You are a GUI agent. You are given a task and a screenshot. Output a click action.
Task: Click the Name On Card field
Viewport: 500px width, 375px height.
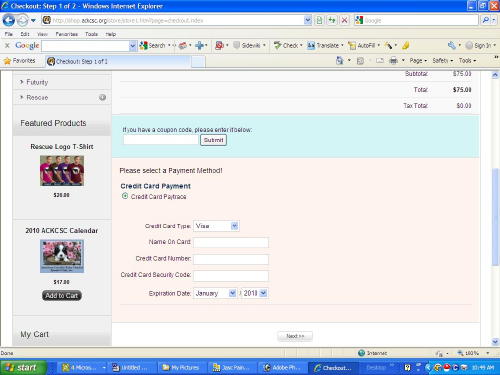[x=231, y=242]
